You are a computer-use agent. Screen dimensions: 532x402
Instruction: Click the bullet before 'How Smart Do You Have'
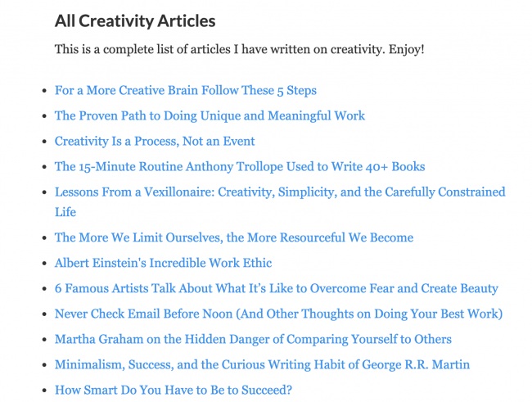[x=43, y=391]
